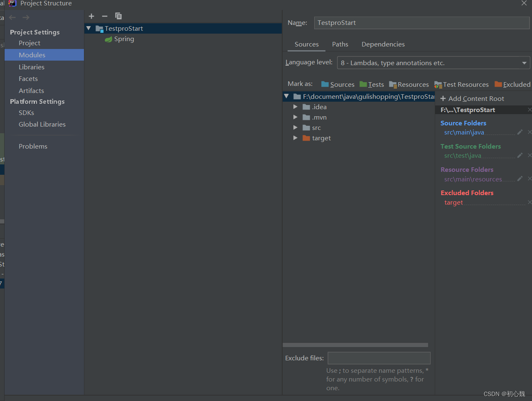
Task: Go forward with the right arrow
Action: click(26, 17)
